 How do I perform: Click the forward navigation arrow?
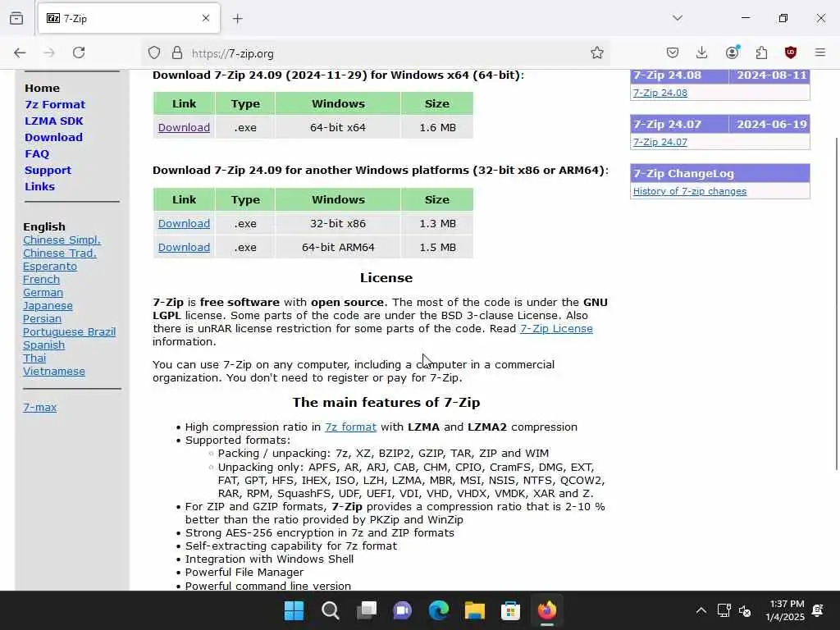click(x=49, y=52)
